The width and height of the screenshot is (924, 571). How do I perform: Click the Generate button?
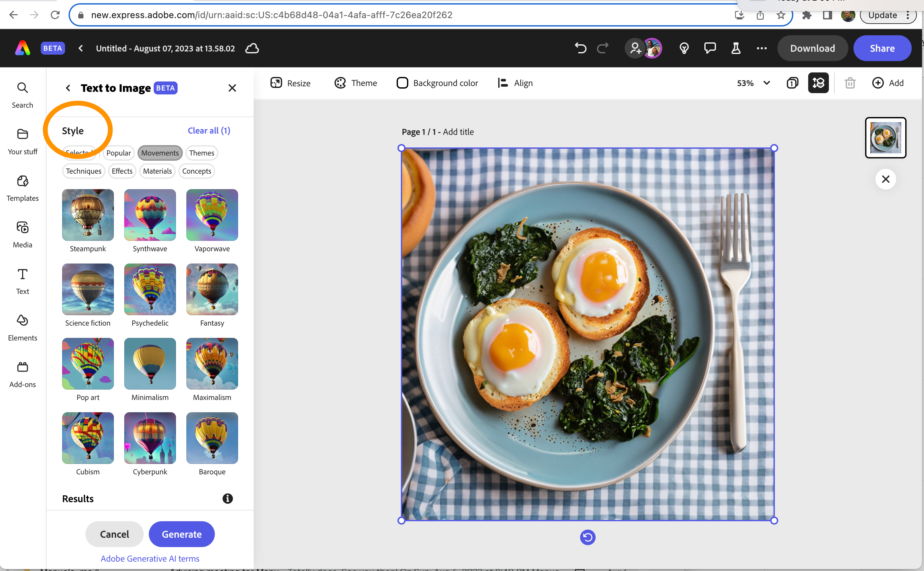(x=181, y=534)
